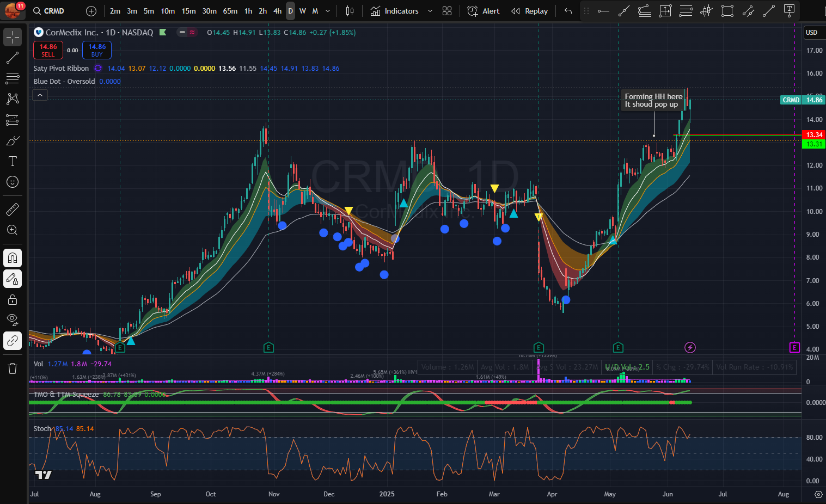Open the user profile avatar menu
Viewport: 826px width, 504px height.
(13, 11)
